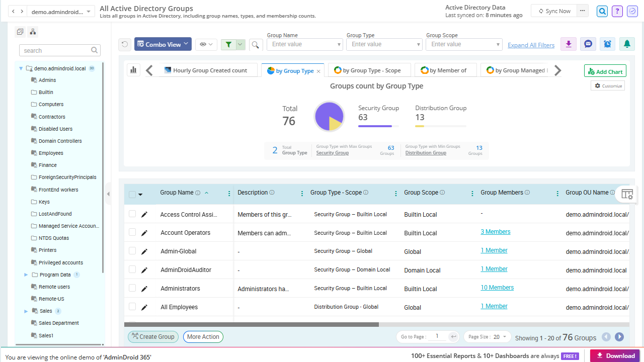
Task: Close the by Group Type chart tab
Action: pos(318,71)
